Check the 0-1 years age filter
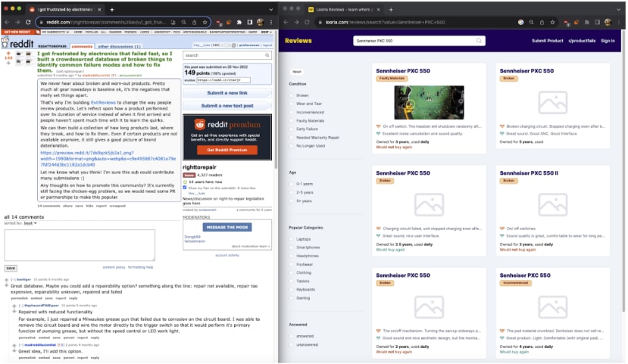Image resolution: width=628 pixels, height=364 pixels. [291, 184]
